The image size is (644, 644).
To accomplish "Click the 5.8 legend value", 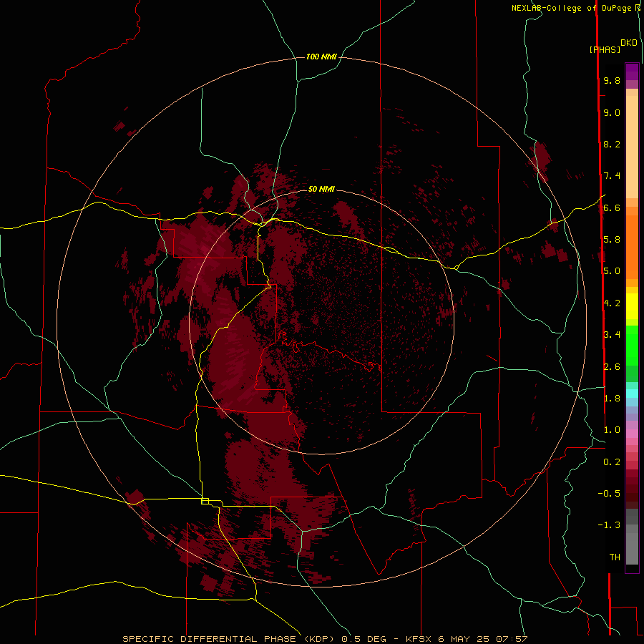I will [612, 239].
